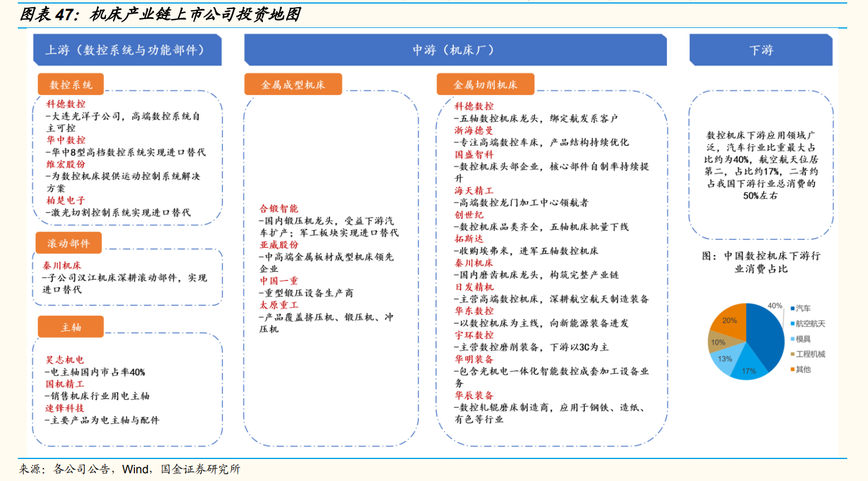Click the 其他 legend color swatch
The image size is (868, 481).
[792, 370]
